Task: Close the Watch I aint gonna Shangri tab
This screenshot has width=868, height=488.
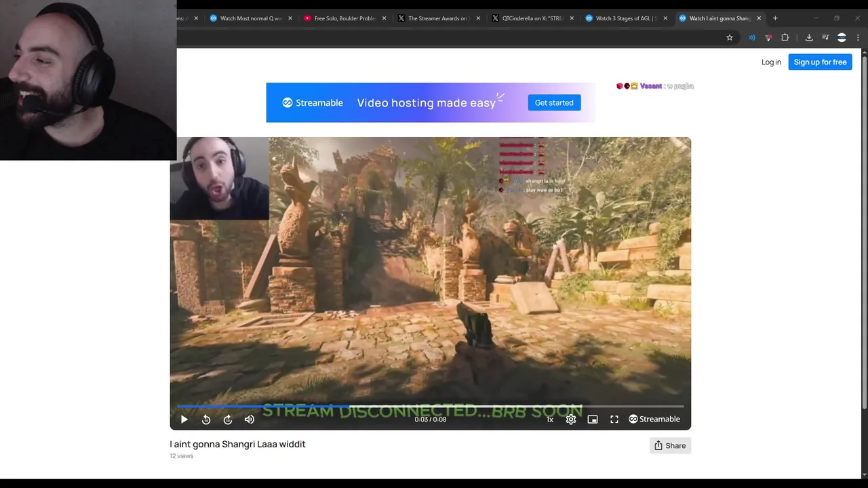Action: click(x=759, y=18)
